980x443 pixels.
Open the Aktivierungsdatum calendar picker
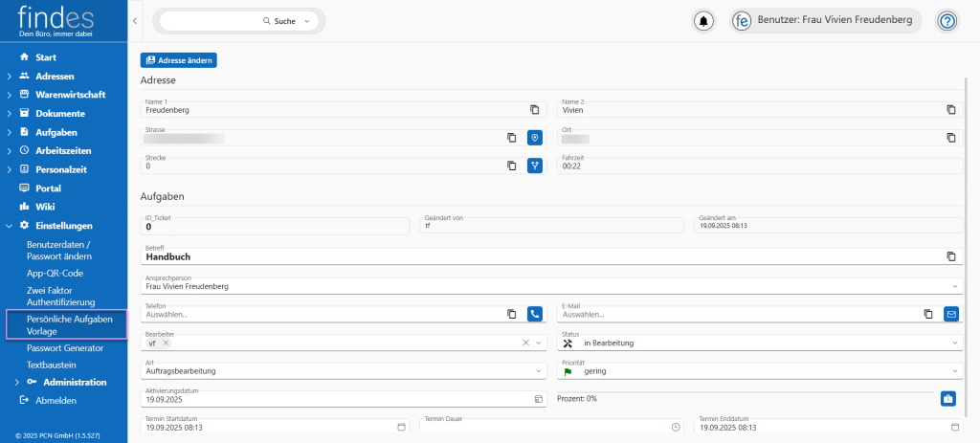tap(538, 398)
